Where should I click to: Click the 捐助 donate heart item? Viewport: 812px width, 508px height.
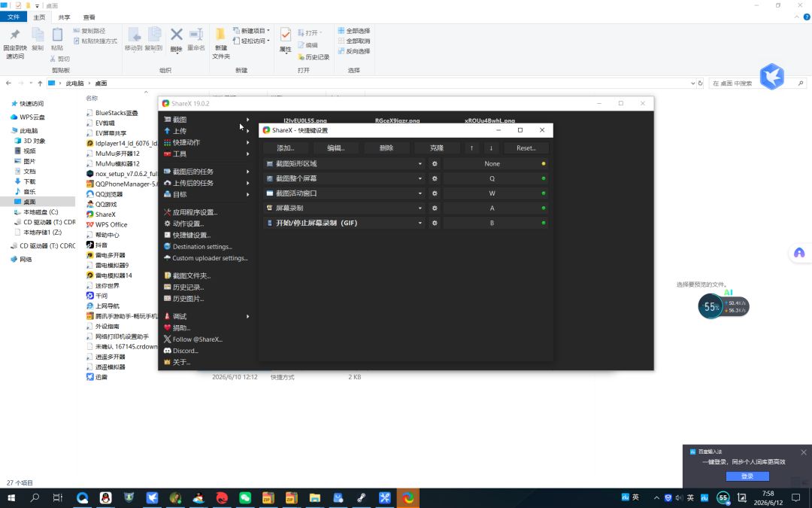(177, 327)
